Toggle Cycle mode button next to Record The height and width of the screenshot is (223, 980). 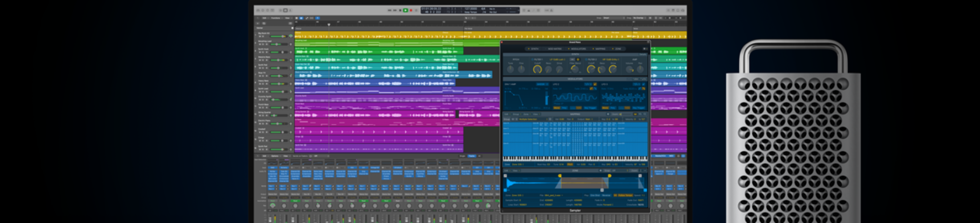[416, 10]
